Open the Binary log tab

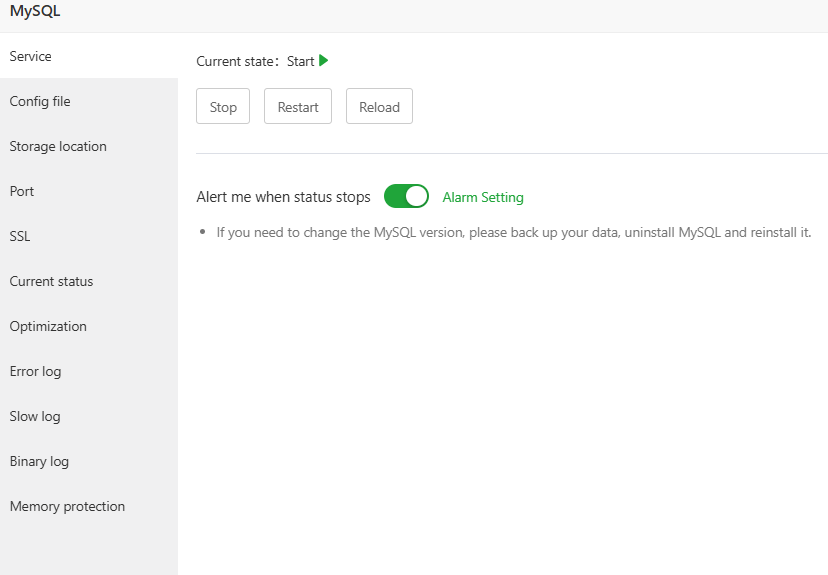point(39,462)
